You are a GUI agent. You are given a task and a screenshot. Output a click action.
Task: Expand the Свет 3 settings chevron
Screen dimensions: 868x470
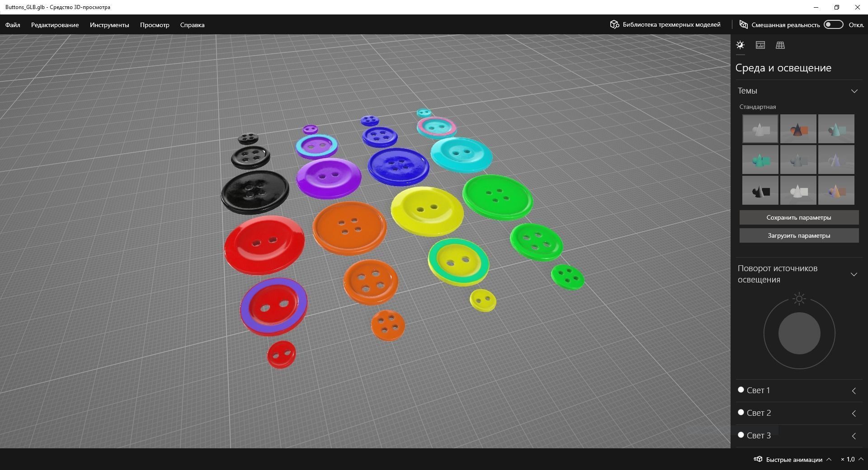coord(854,436)
